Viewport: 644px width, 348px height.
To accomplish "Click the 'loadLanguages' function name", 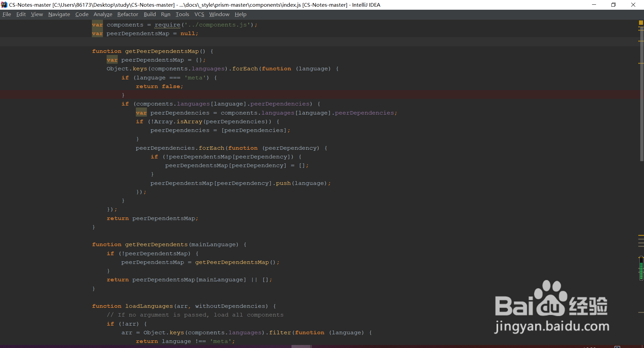I will click(x=149, y=306).
